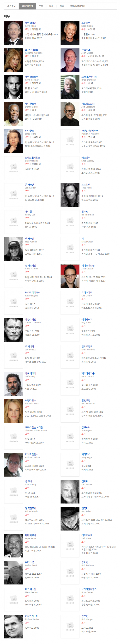Open the 주요정보 tab
Image resolution: width=120 pixels, height=644 pixels.
point(11,6)
